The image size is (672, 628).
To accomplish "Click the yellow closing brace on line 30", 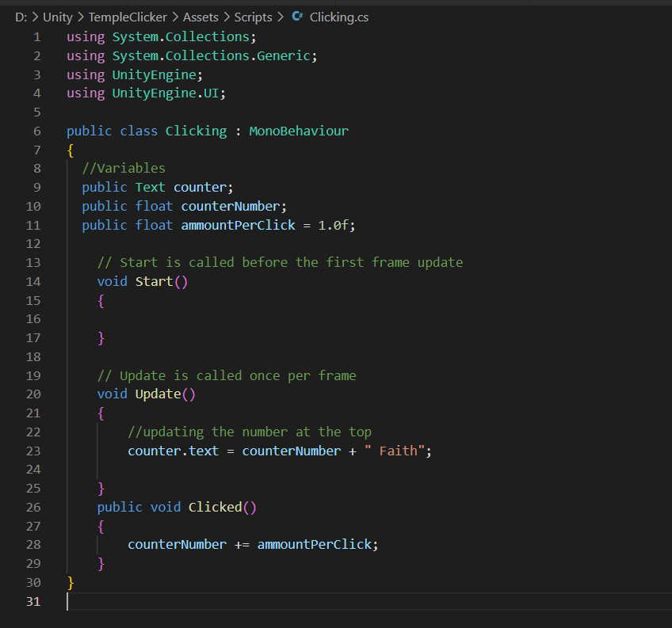I will [x=71, y=583].
